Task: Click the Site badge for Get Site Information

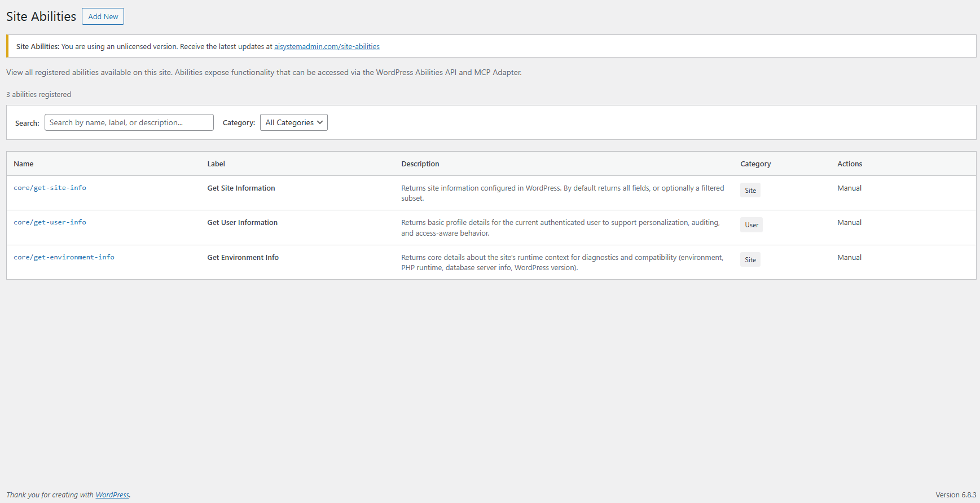Action: tap(750, 191)
